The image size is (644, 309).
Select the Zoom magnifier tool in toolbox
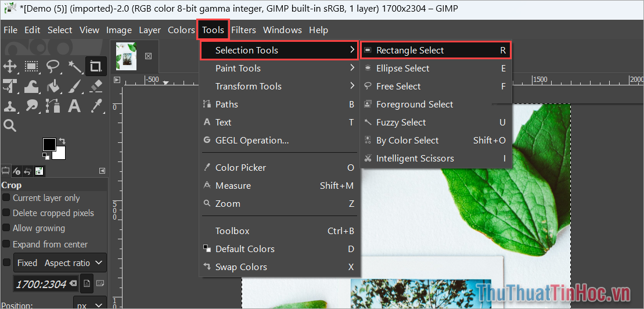[x=10, y=125]
